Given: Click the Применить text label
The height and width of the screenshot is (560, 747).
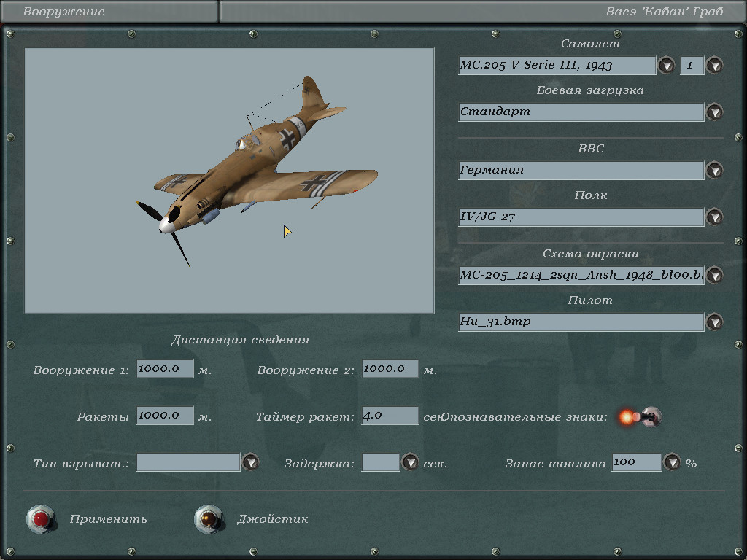Looking at the screenshot, I should tap(108, 519).
